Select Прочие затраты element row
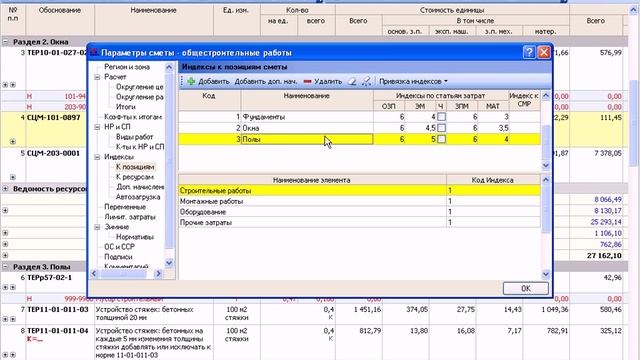The image size is (640, 360). coord(359,222)
